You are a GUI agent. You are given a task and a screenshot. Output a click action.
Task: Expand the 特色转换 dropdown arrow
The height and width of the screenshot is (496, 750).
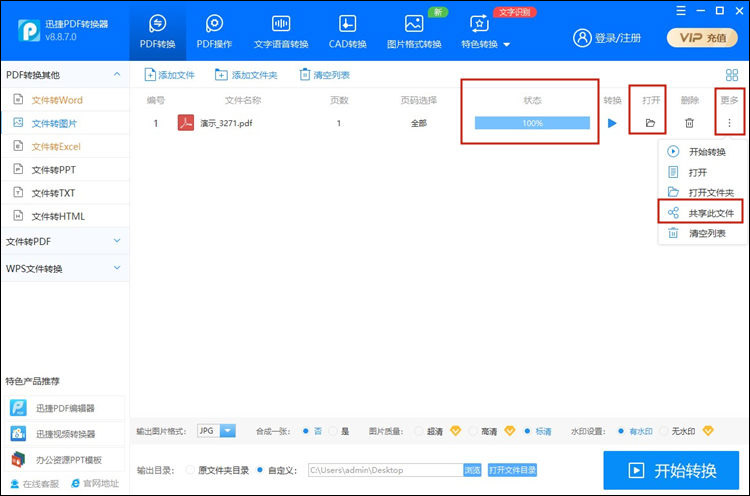[507, 44]
